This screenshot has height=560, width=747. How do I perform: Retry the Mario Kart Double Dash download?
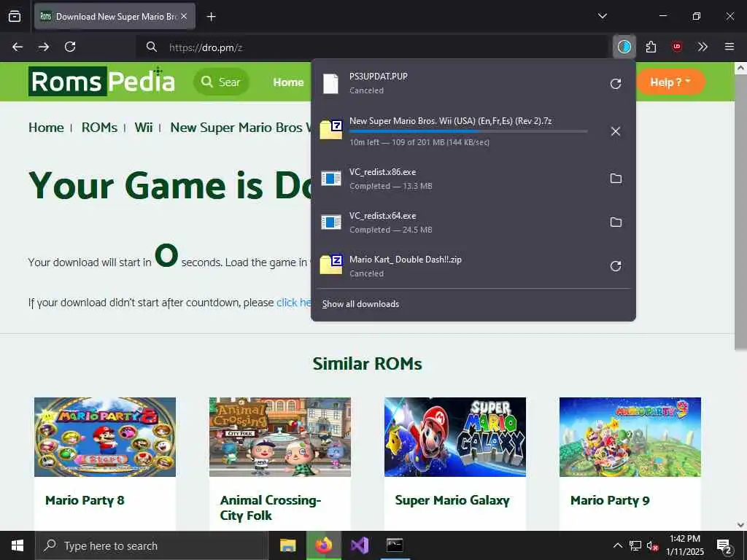616,265
